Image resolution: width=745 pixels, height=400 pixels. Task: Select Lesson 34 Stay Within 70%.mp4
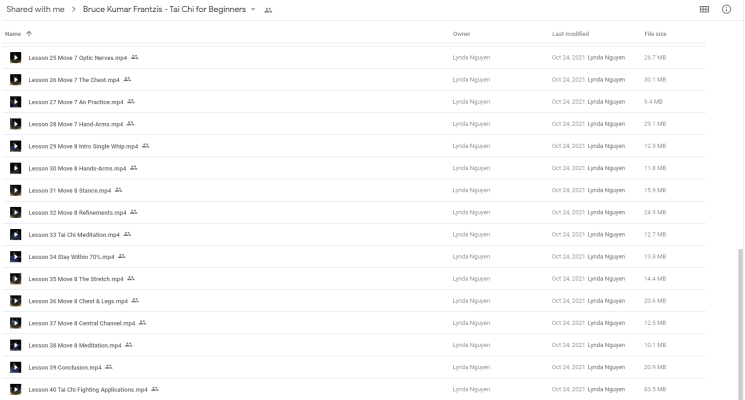71,256
